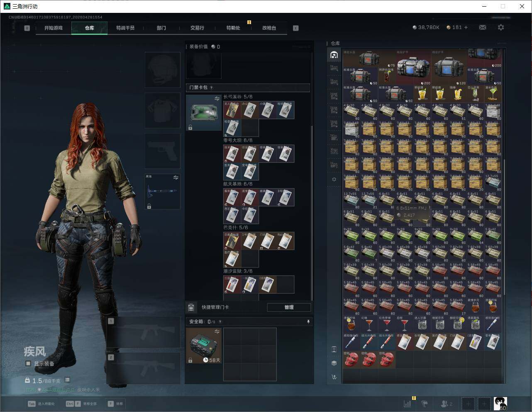The width and height of the screenshot is (532, 412).
Task: Click the 38,780K currency balance
Action: tap(426, 27)
